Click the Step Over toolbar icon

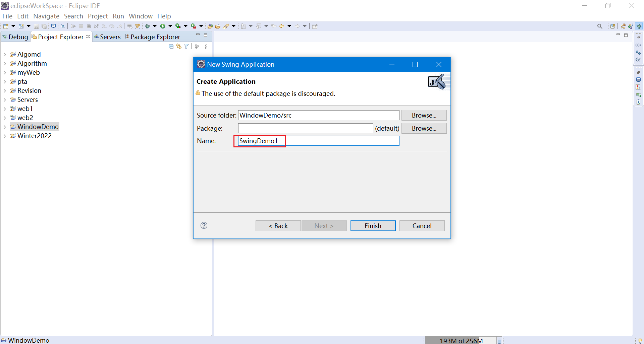coord(112,26)
